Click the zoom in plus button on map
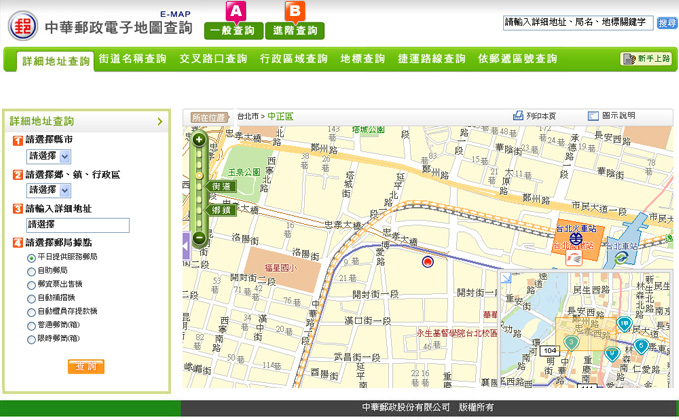679x420 pixels. click(x=199, y=139)
